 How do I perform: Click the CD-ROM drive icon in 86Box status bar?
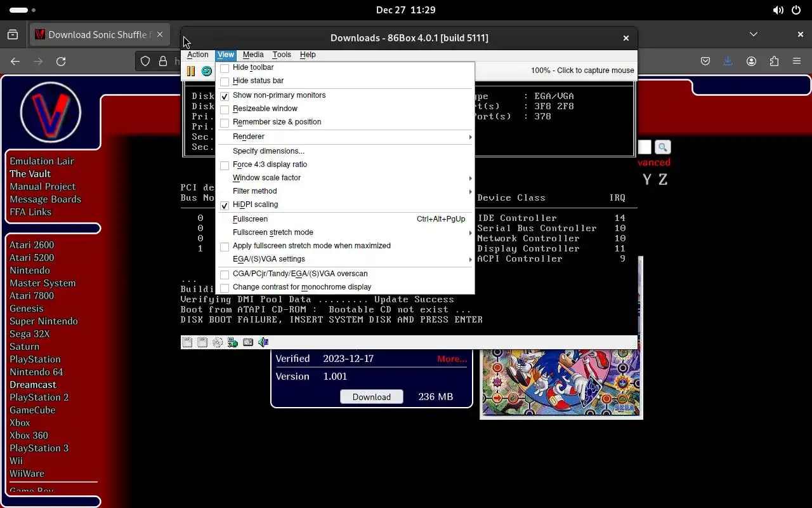(x=218, y=342)
